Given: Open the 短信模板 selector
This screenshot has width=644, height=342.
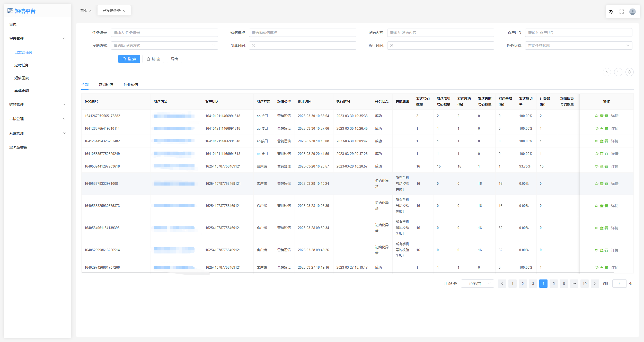Looking at the screenshot, I should [303, 33].
